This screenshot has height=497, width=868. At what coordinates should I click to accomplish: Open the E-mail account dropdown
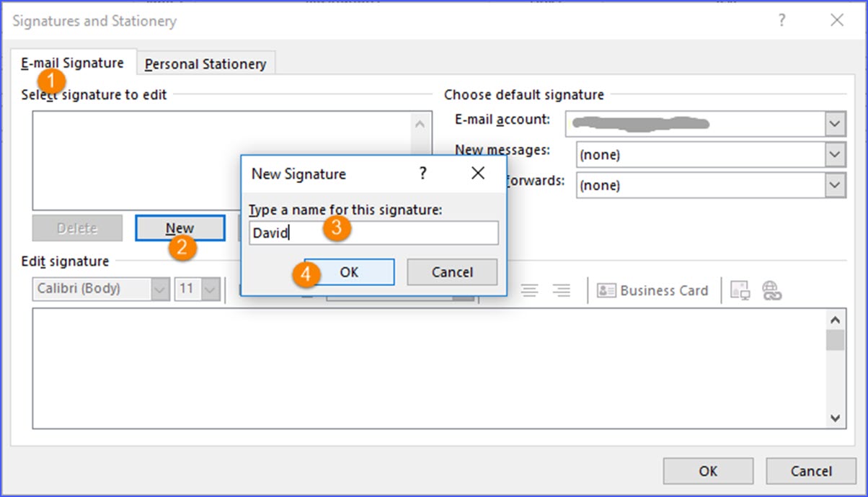click(x=835, y=124)
